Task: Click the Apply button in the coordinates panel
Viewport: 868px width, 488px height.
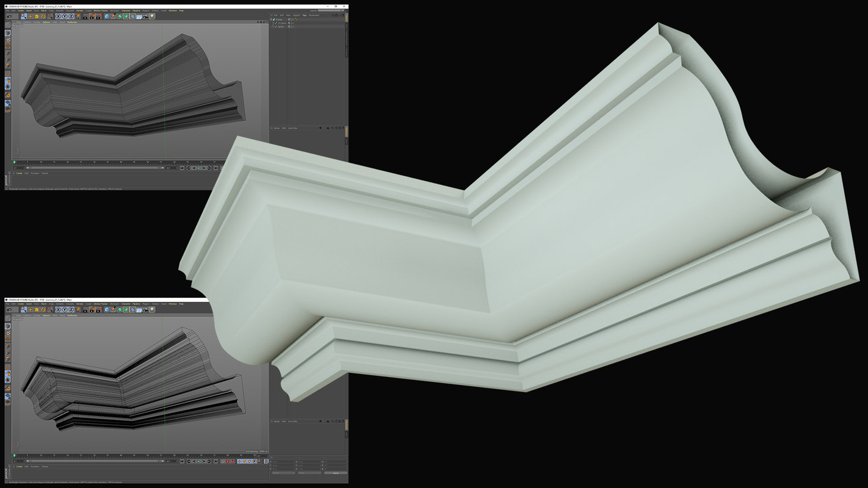Action: (x=336, y=473)
